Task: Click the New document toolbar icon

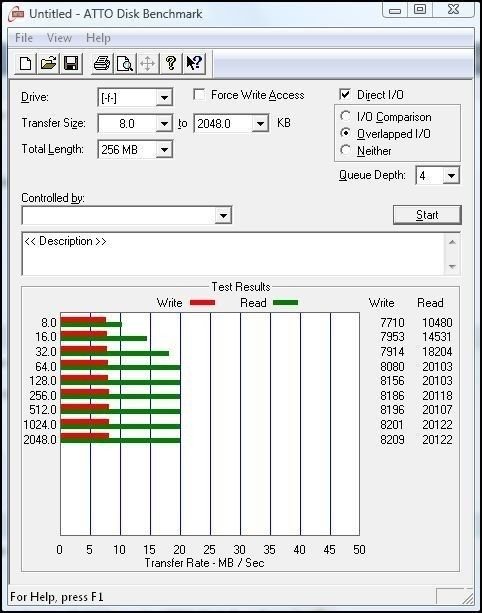Action: coord(25,63)
